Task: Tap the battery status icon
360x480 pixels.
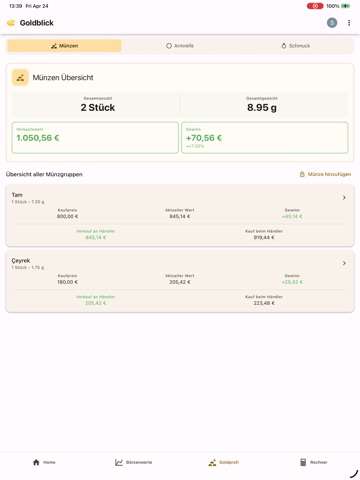Action: click(346, 6)
